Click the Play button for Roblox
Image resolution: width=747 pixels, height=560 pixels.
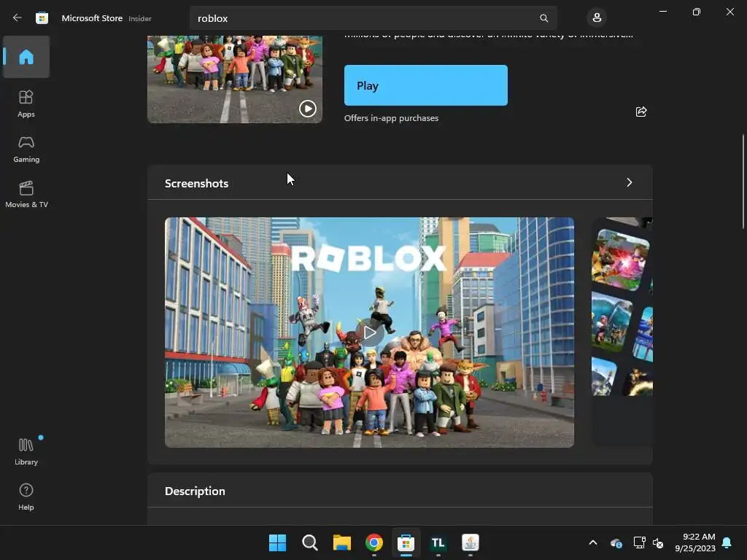coord(426,85)
